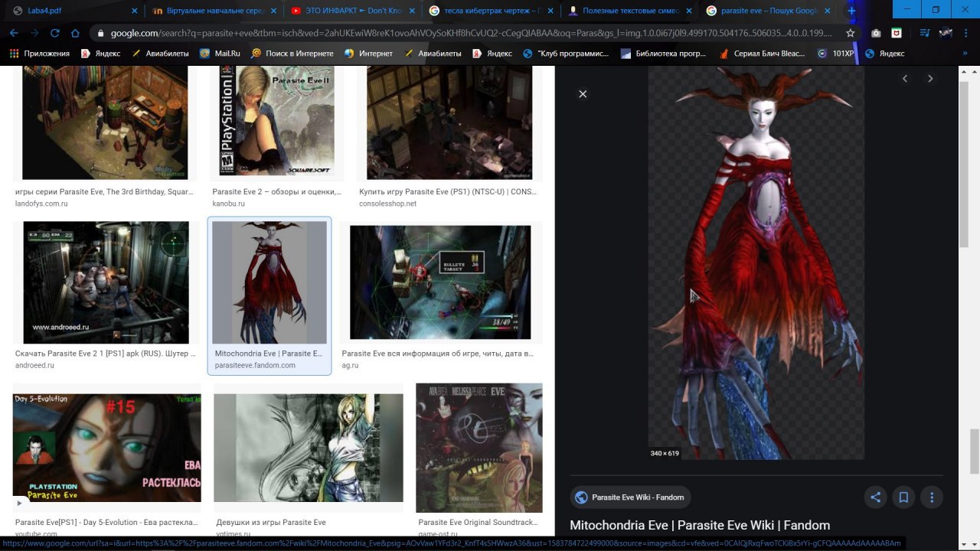Click the large Mitochondria Eve preview image
The height and width of the screenshot is (551, 980).
coord(756,262)
